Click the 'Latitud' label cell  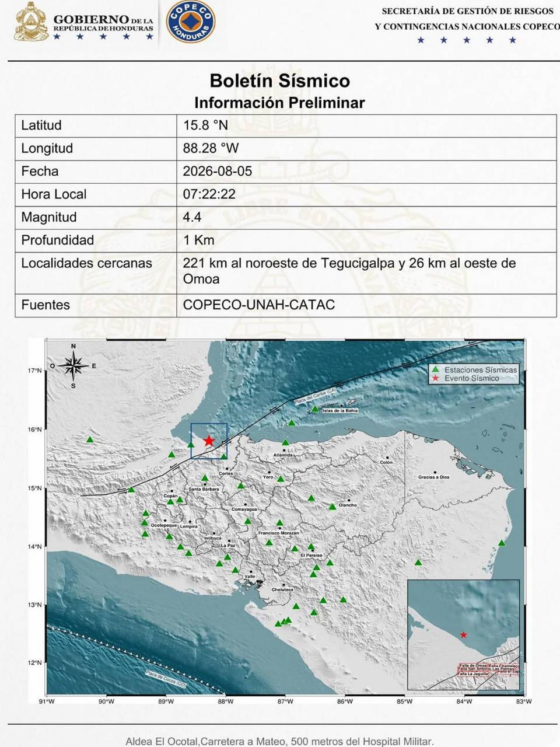point(96,125)
